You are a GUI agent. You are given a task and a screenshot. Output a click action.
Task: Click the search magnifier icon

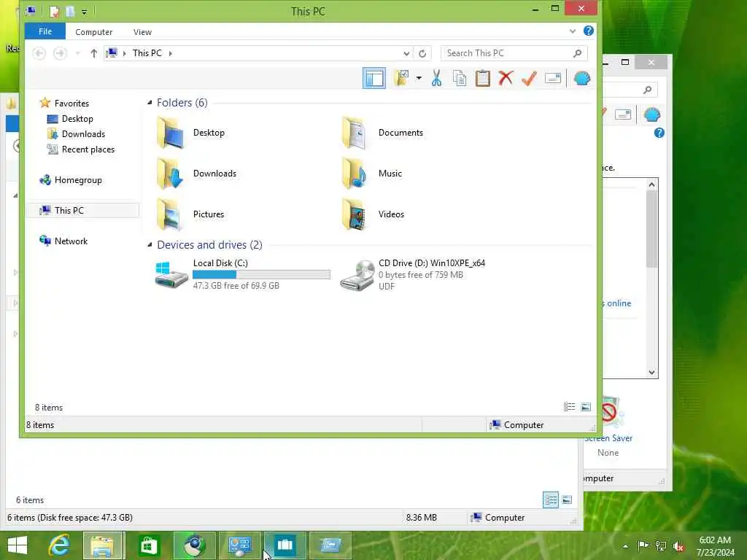pyautogui.click(x=578, y=53)
